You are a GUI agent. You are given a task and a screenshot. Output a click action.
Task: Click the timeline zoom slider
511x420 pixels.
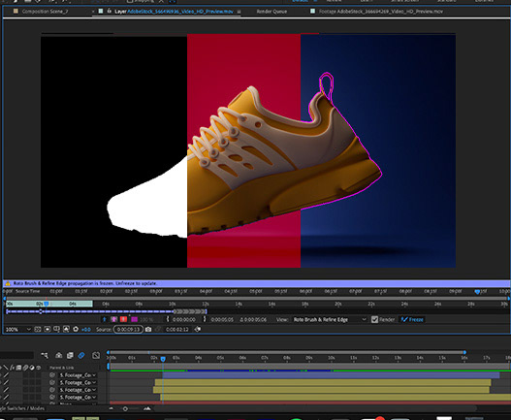[125, 408]
